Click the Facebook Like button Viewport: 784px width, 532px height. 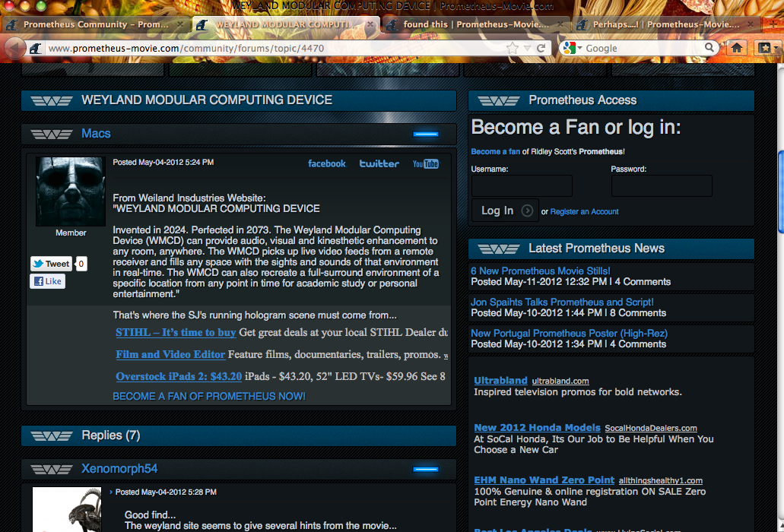pyautogui.click(x=47, y=281)
